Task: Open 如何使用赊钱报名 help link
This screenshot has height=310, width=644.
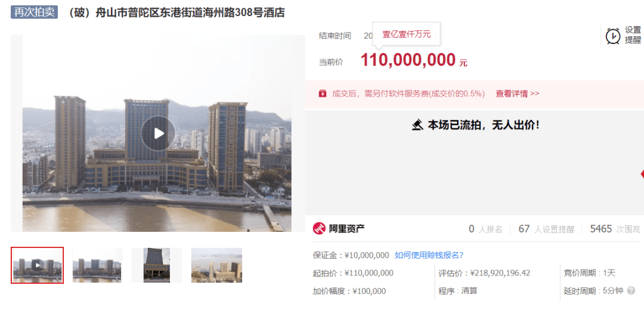Action: point(429,255)
